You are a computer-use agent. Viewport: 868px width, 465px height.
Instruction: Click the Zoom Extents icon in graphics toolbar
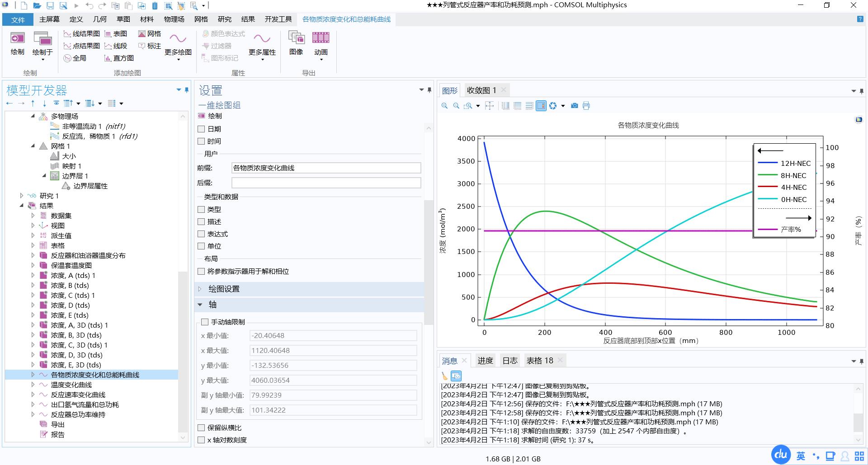[x=490, y=106]
